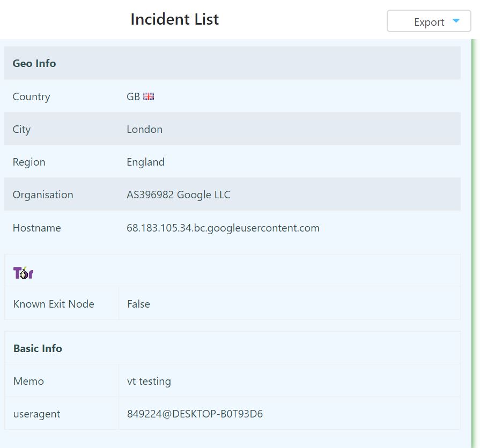Select the Geo Info section header
Viewport: 480px width, 448px height.
tap(34, 63)
